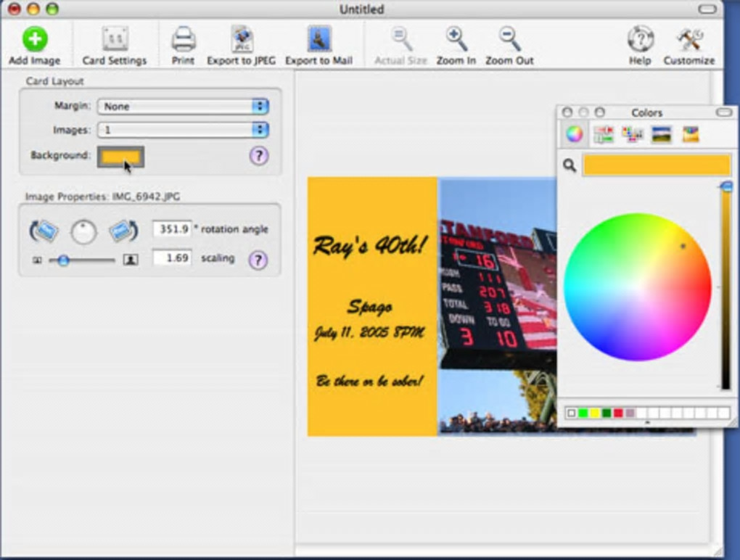Switch to color palettes tab in Colors
This screenshot has width=740, height=560.
(633, 134)
